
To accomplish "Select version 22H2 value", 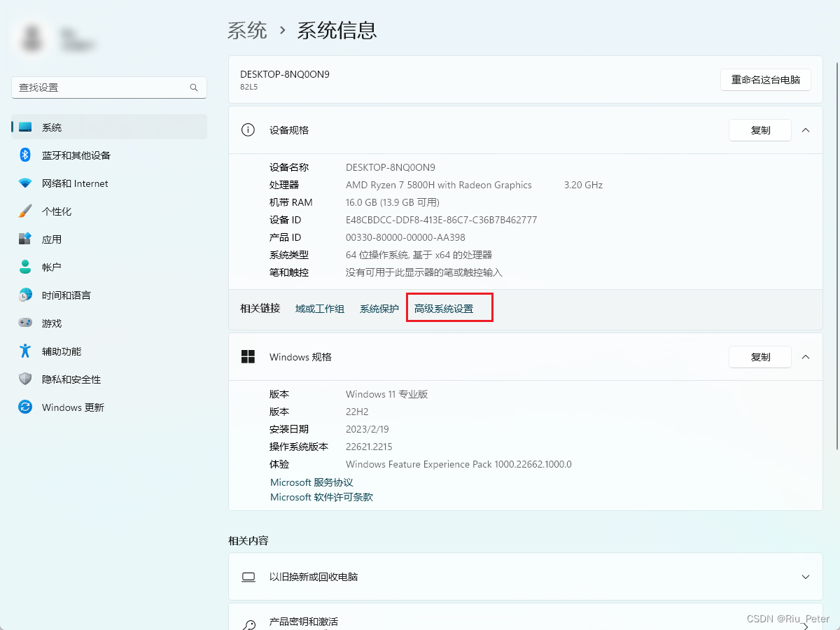I will coord(357,412).
